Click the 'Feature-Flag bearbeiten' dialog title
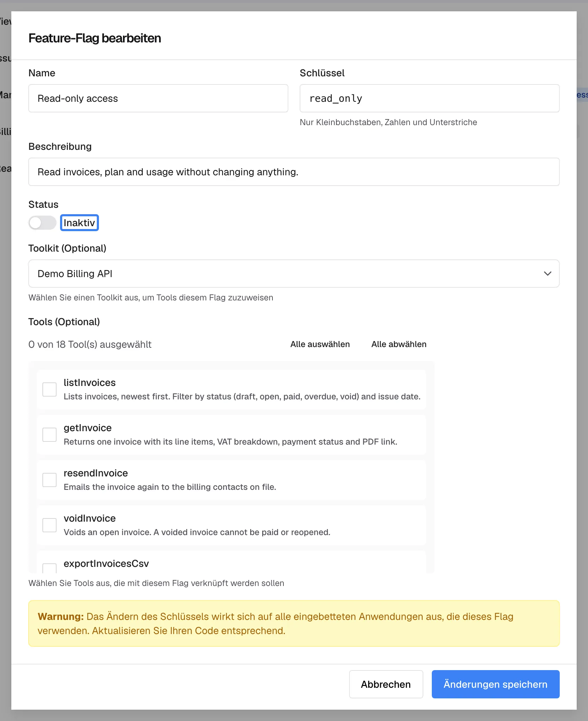 [95, 38]
